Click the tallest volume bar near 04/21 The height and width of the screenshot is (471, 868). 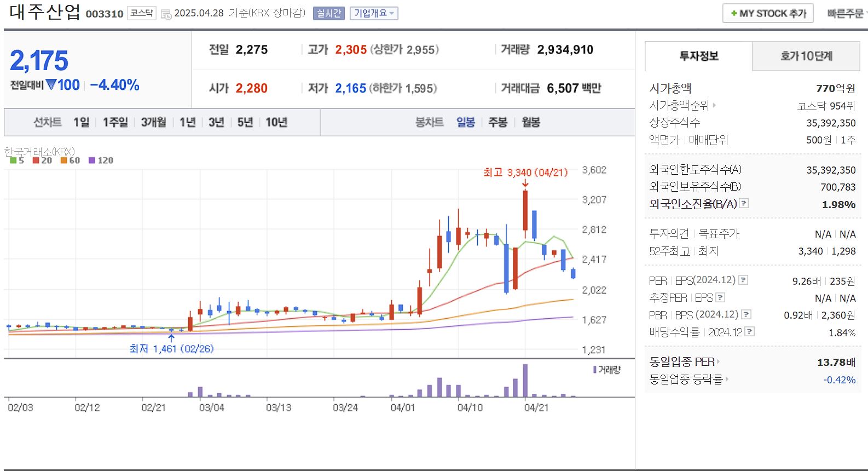[525, 380]
